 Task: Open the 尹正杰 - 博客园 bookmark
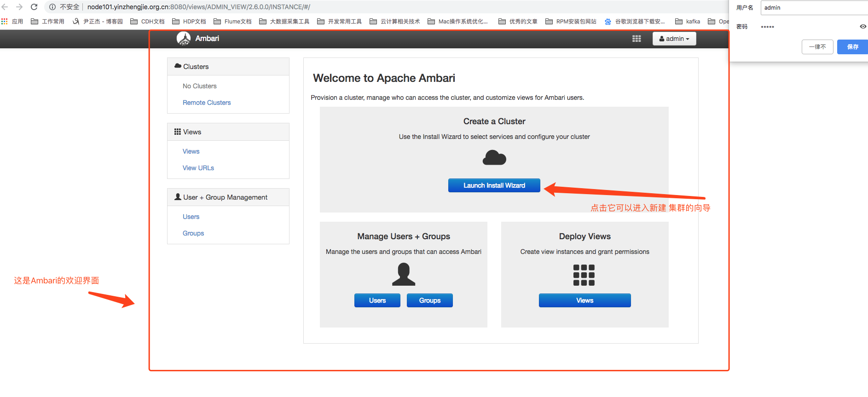click(x=98, y=22)
